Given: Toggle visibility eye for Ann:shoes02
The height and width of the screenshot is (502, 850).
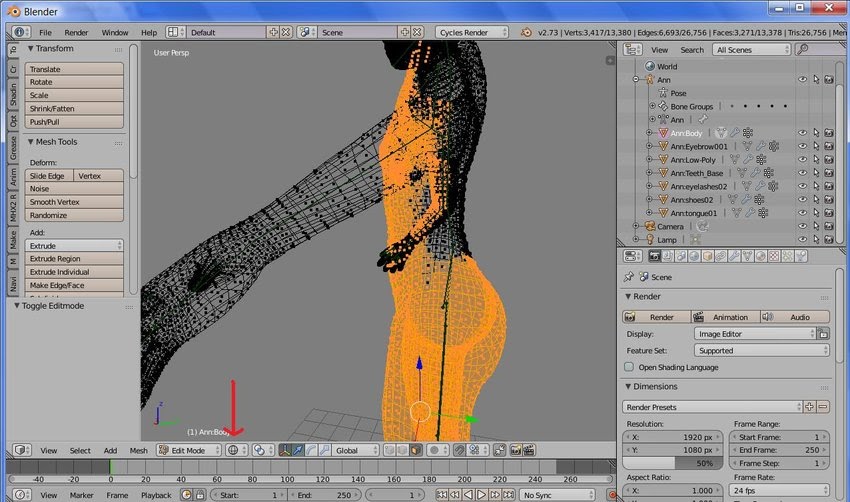Looking at the screenshot, I should (802, 199).
